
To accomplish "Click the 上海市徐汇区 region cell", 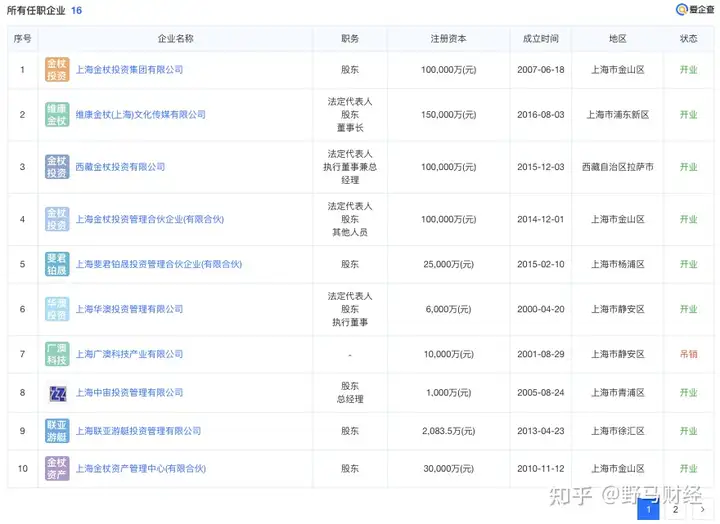I will click(618, 431).
